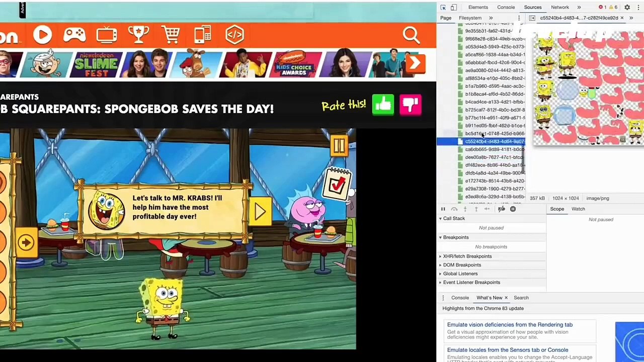
Task: Open the drawer Search tab
Action: pos(521,298)
